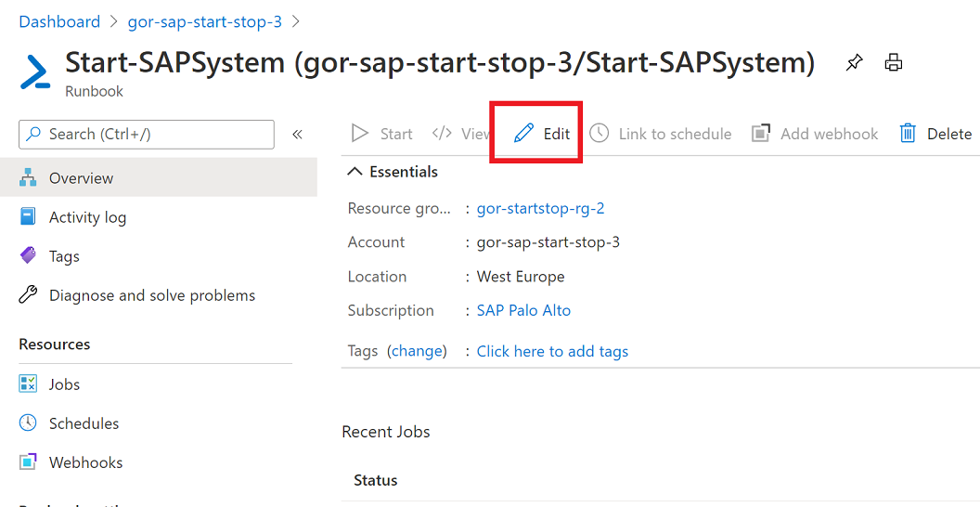
Task: Open Tags in the sidebar
Action: pyautogui.click(x=64, y=256)
